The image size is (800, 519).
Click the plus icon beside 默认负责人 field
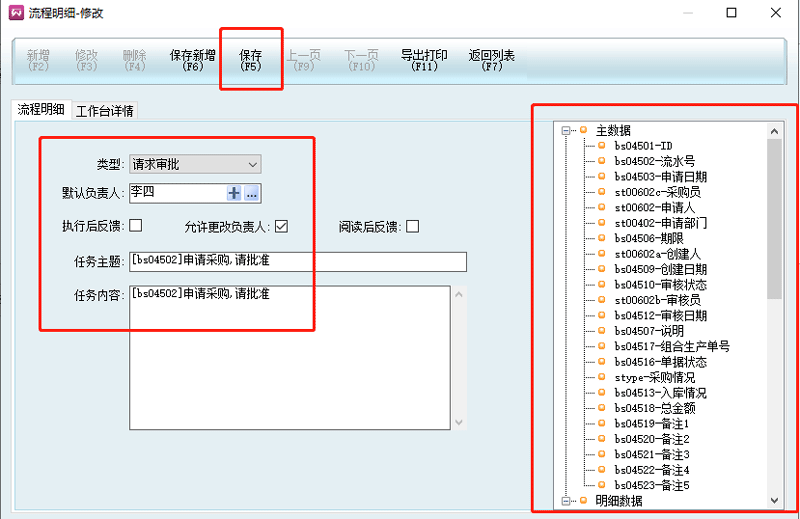click(x=234, y=194)
